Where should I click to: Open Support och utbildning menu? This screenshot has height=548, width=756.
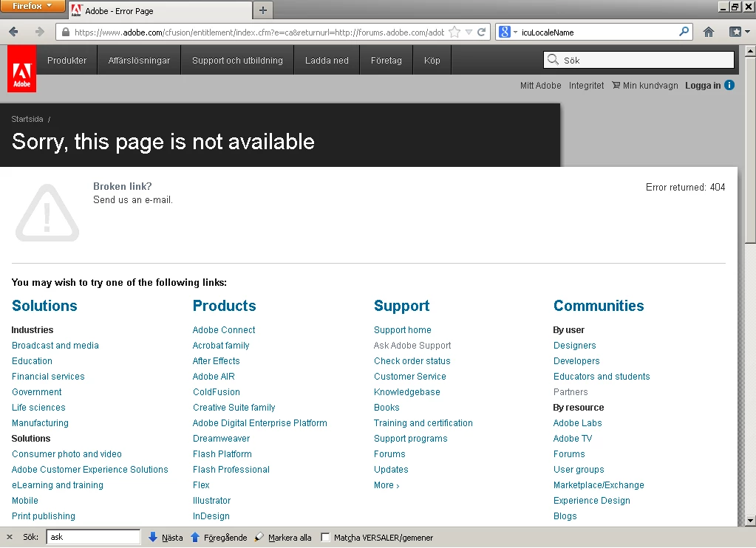click(237, 61)
